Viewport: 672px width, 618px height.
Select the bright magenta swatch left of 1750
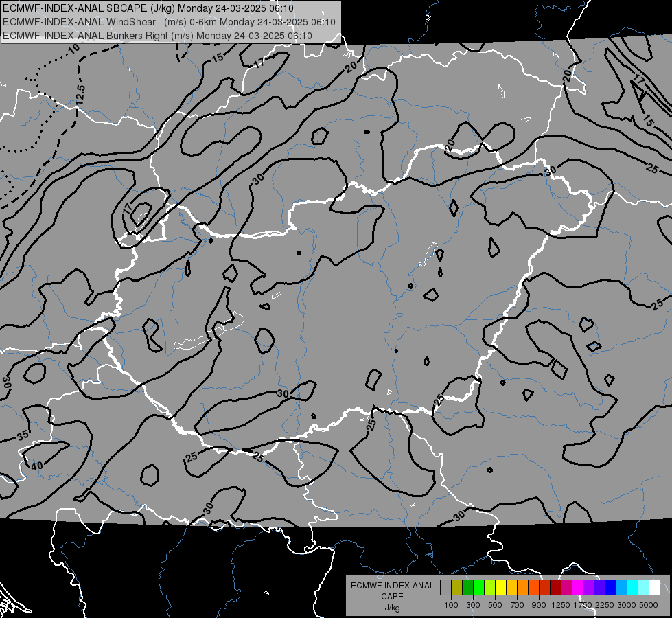coord(578,587)
